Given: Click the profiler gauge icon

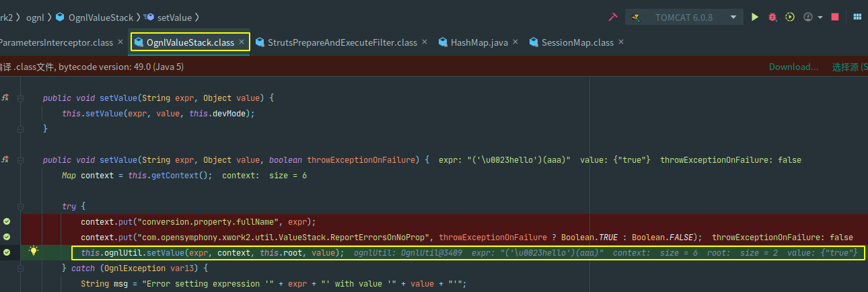Looking at the screenshot, I should pyautogui.click(x=808, y=17).
